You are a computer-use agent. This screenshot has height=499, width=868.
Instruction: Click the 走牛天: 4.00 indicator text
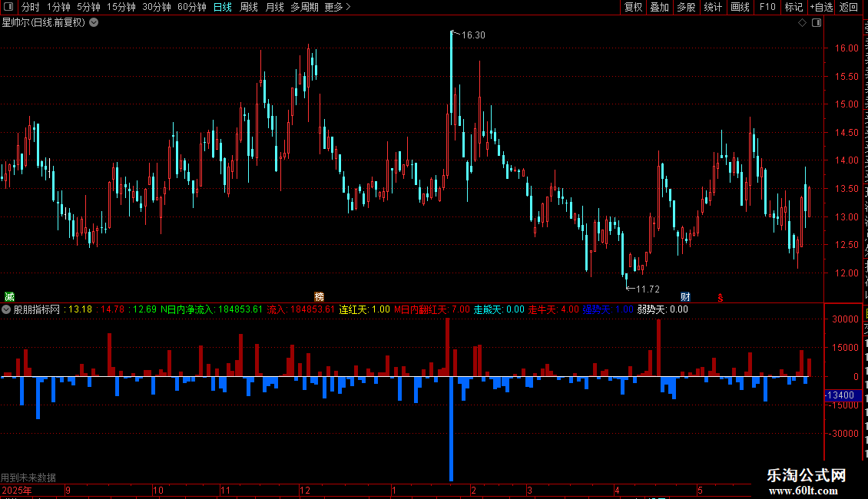tap(554, 310)
